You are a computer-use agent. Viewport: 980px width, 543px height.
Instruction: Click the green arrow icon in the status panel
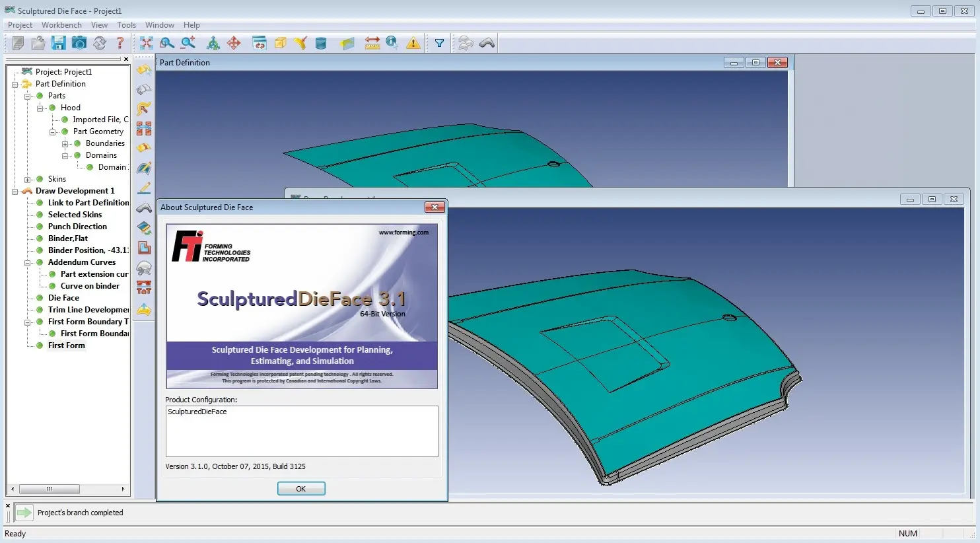[x=24, y=513]
